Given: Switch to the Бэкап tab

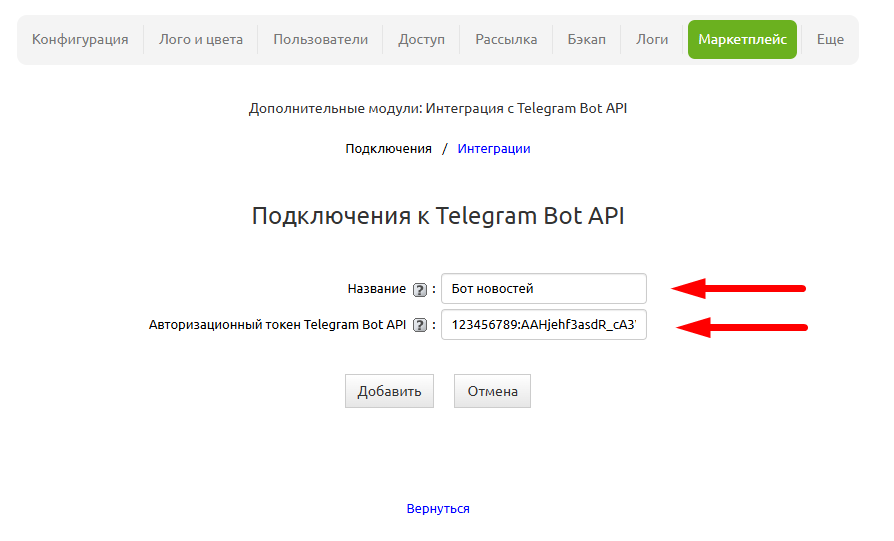Looking at the screenshot, I should (x=587, y=39).
